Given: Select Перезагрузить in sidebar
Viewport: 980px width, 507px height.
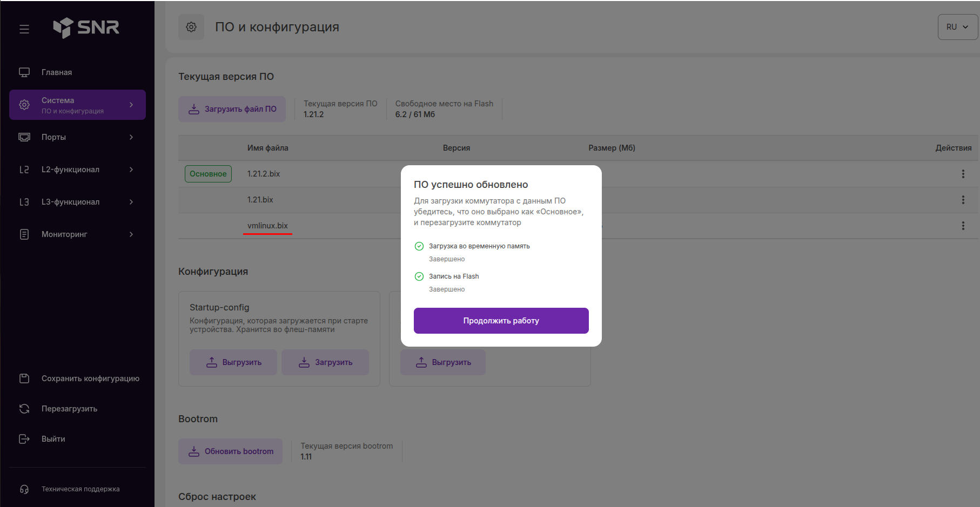Looking at the screenshot, I should click(x=69, y=409).
